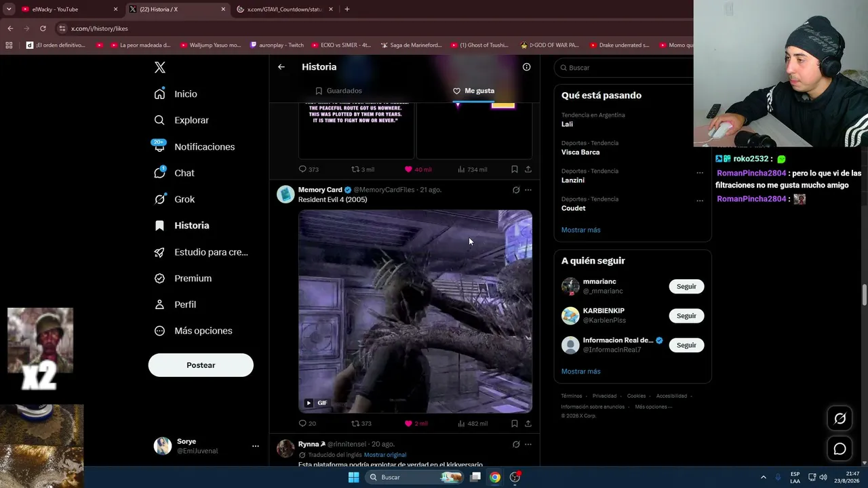The image size is (868, 488).
Task: Unlike the post with 40 mil likes
Action: (x=418, y=169)
